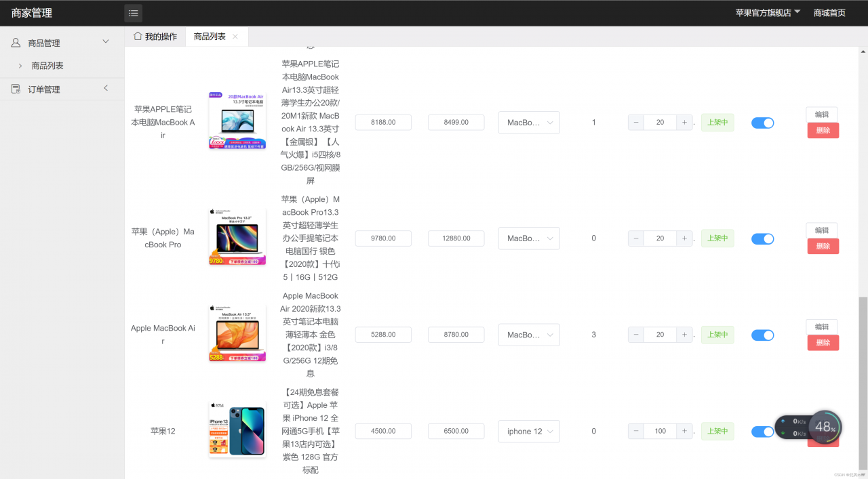This screenshot has height=479, width=868.
Task: Open the MacBook Pro 13.3 product thumbnail
Action: click(237, 236)
